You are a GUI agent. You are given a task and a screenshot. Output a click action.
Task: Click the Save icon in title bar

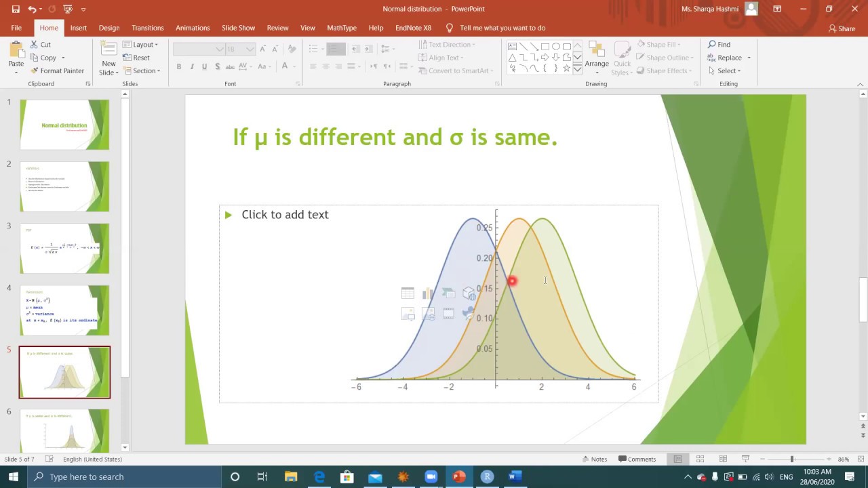[x=16, y=9]
